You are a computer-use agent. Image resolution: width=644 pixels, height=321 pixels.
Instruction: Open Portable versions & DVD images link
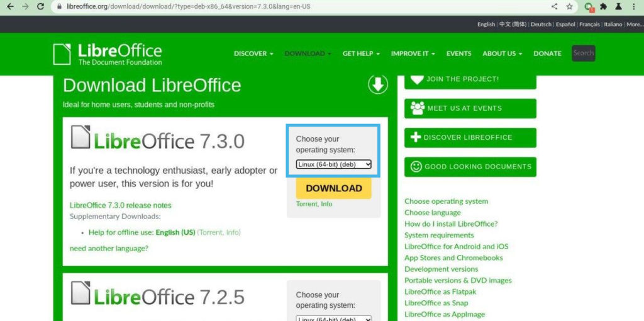click(x=458, y=280)
